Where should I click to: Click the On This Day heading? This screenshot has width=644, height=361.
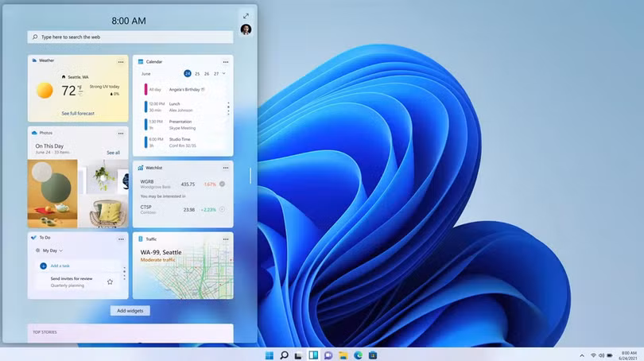49,146
